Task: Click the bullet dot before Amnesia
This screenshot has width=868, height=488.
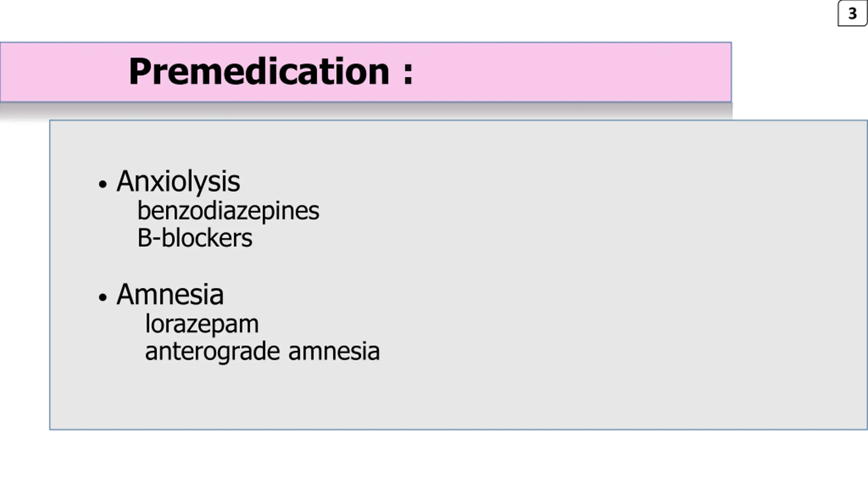Action: coord(103,297)
